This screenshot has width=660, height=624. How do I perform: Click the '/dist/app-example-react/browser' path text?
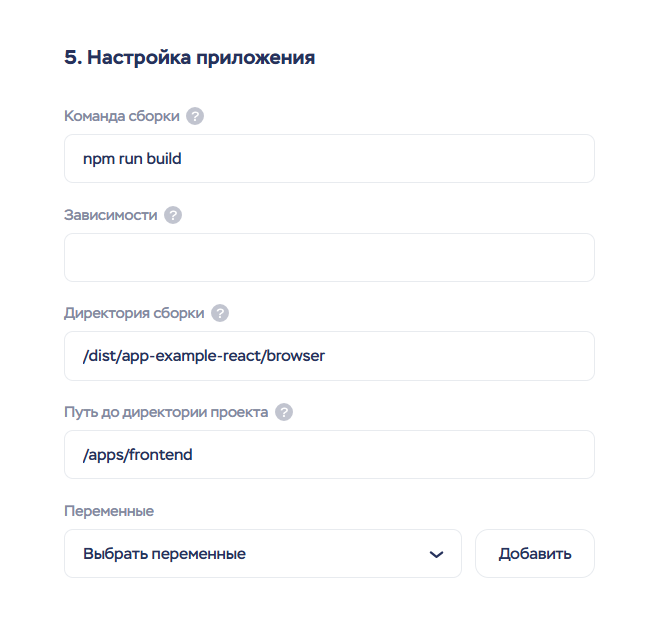(204, 356)
